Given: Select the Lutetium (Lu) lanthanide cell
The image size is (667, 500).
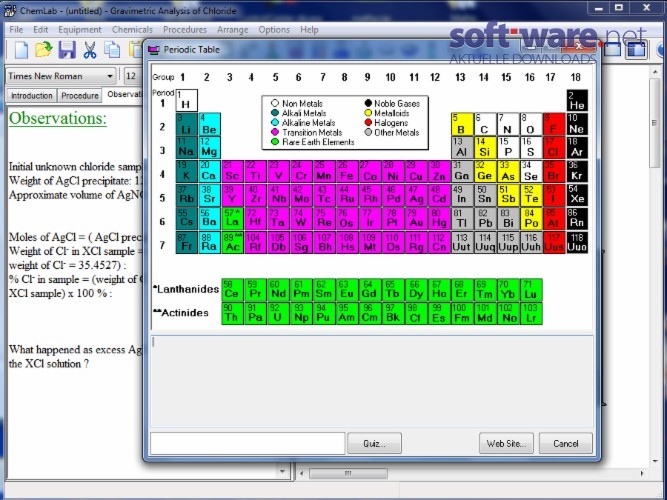Looking at the screenshot, I should [531, 290].
